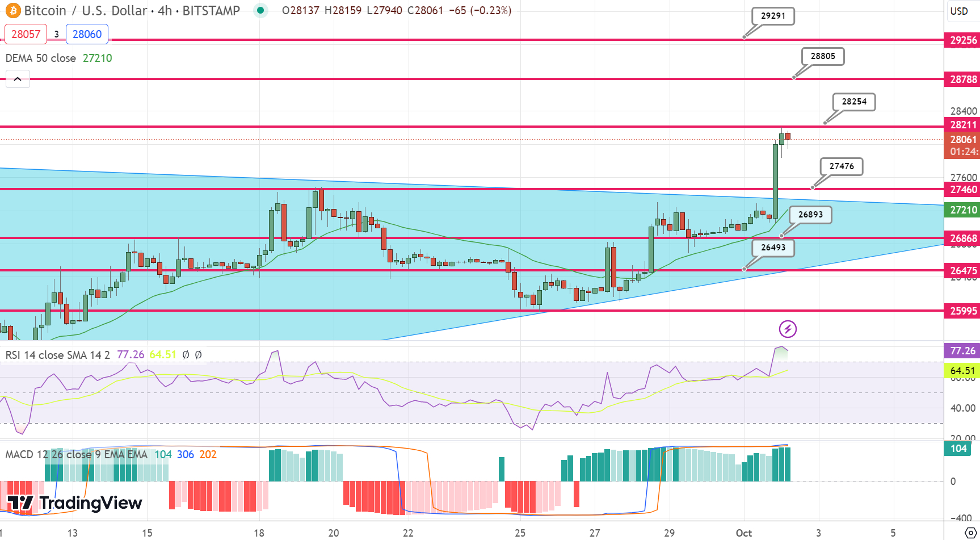Viewport: 980px width, 540px height.
Task: Open chart settings hexagon icon at bottom right
Action: [x=970, y=533]
